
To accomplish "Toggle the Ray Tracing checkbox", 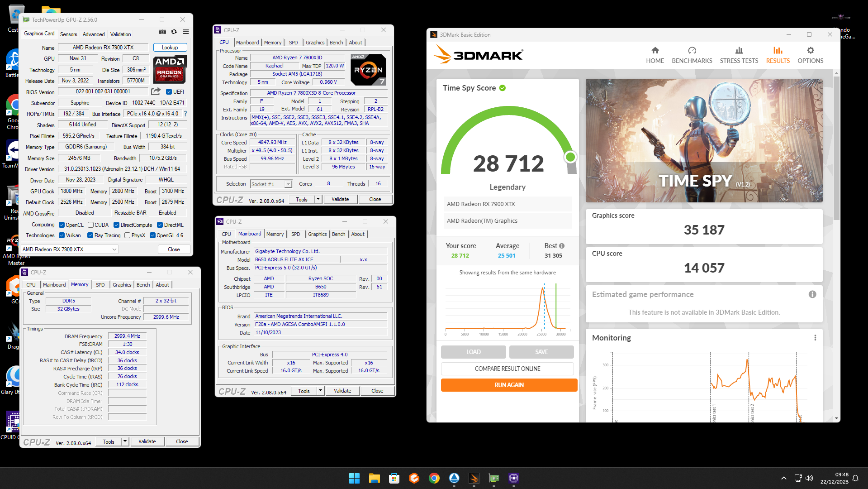I will [90, 235].
